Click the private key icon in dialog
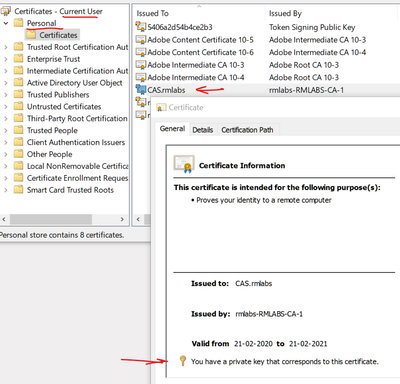The height and width of the screenshot is (384, 400). (x=182, y=361)
